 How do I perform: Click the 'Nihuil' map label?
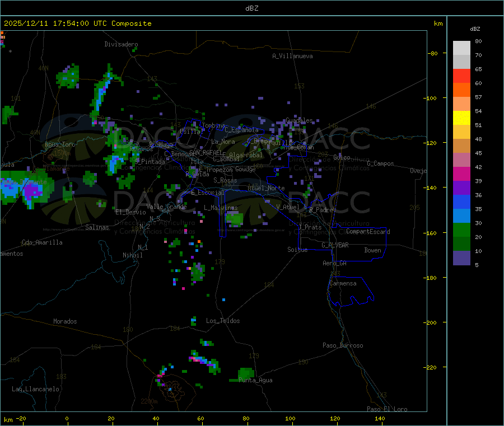pyautogui.click(x=132, y=255)
